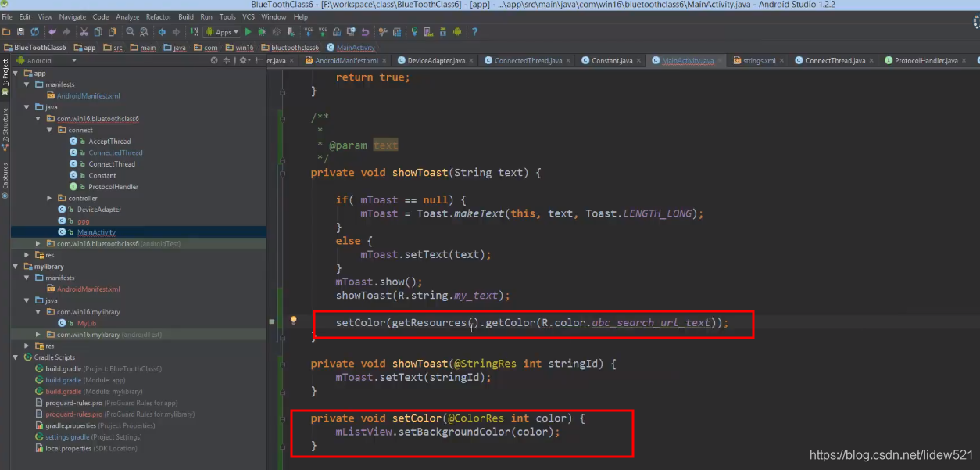This screenshot has width=980, height=470.
Task: Click the VCS Update Project icon
Action: (x=308, y=32)
